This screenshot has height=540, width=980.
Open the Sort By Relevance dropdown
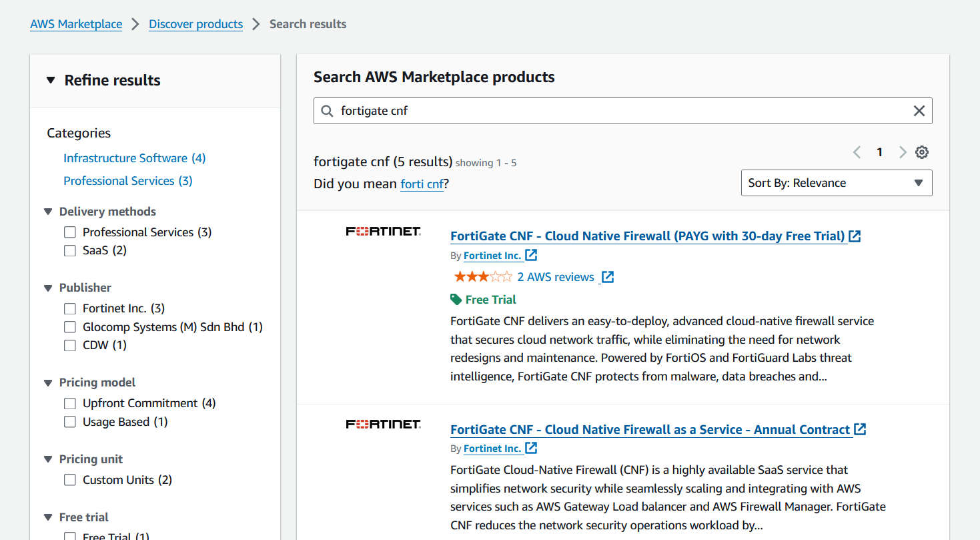coord(837,182)
